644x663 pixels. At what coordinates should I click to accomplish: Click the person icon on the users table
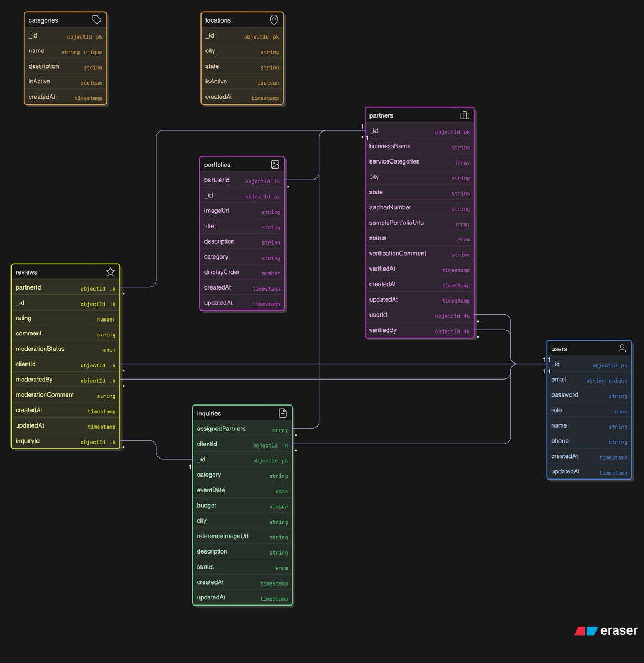tap(622, 348)
